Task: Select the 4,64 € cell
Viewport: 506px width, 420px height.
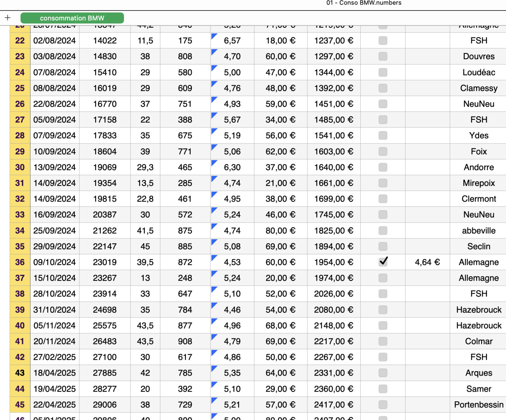Action: (x=428, y=262)
